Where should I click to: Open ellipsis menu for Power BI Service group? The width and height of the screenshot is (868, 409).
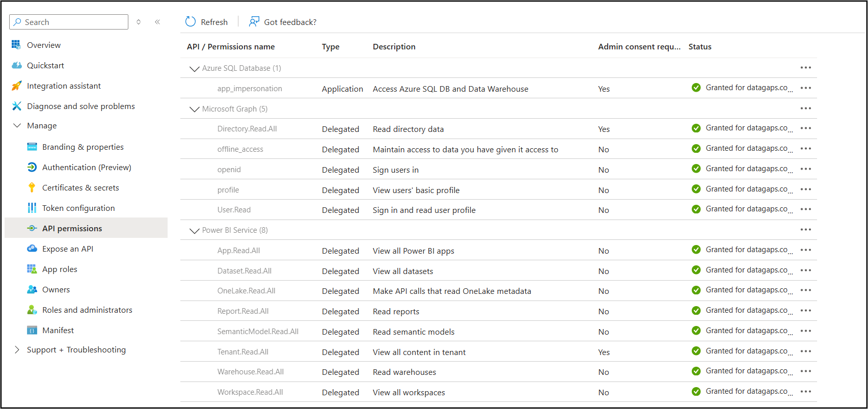pos(806,230)
